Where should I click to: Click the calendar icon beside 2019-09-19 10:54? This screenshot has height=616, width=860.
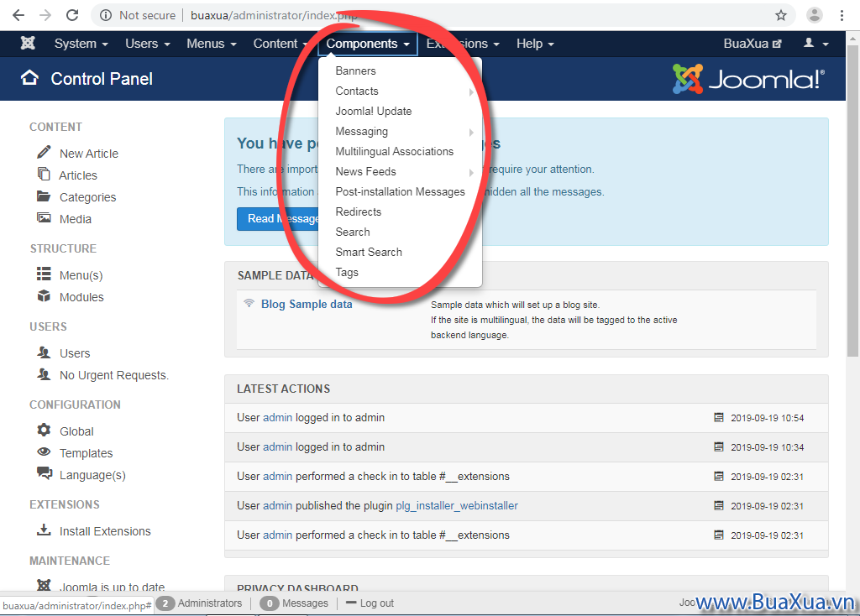click(x=719, y=418)
